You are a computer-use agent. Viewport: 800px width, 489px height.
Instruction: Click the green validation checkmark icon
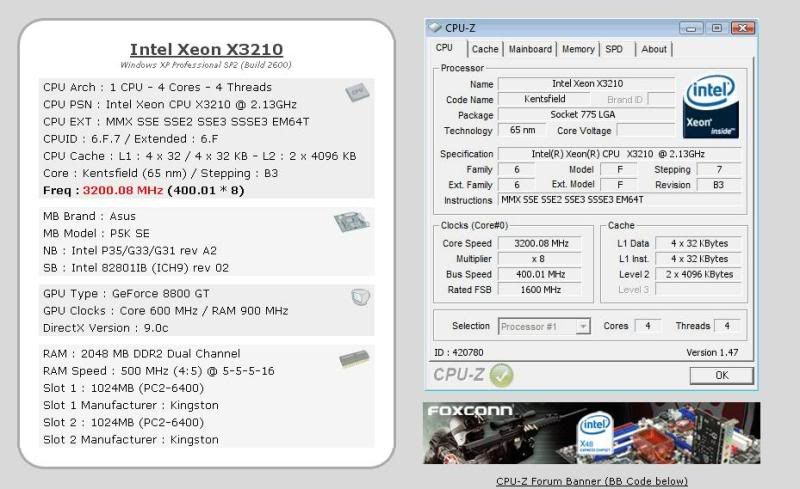502,375
